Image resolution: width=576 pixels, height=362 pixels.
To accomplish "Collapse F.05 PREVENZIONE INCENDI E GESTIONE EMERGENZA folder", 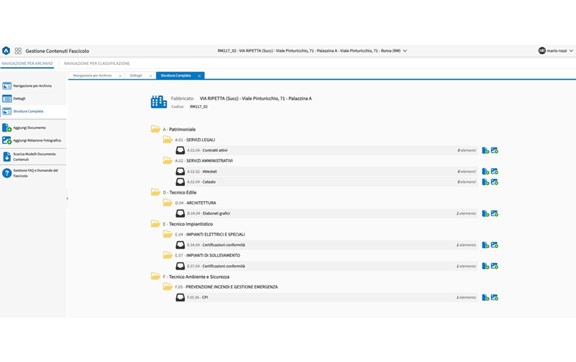I will coord(168,287).
